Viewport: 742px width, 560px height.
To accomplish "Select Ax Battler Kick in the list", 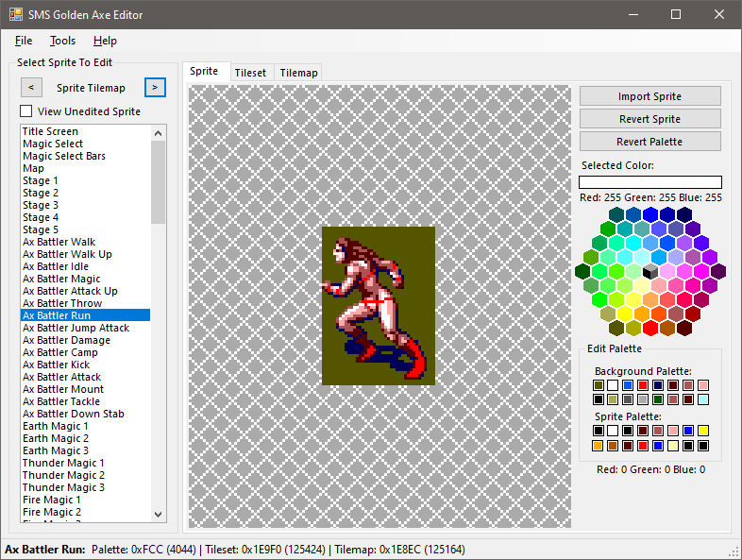I will point(86,365).
